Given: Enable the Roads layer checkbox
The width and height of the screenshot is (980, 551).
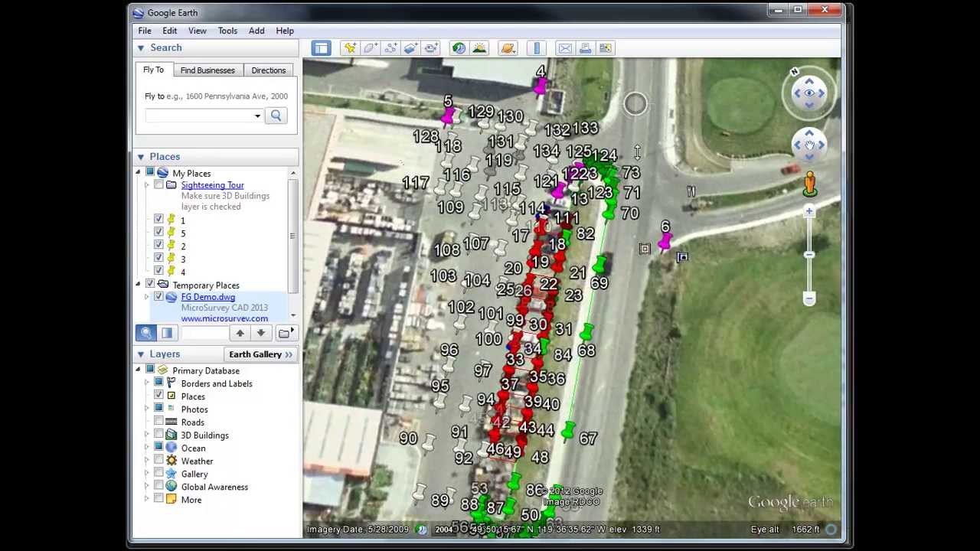Looking at the screenshot, I should click(x=158, y=422).
